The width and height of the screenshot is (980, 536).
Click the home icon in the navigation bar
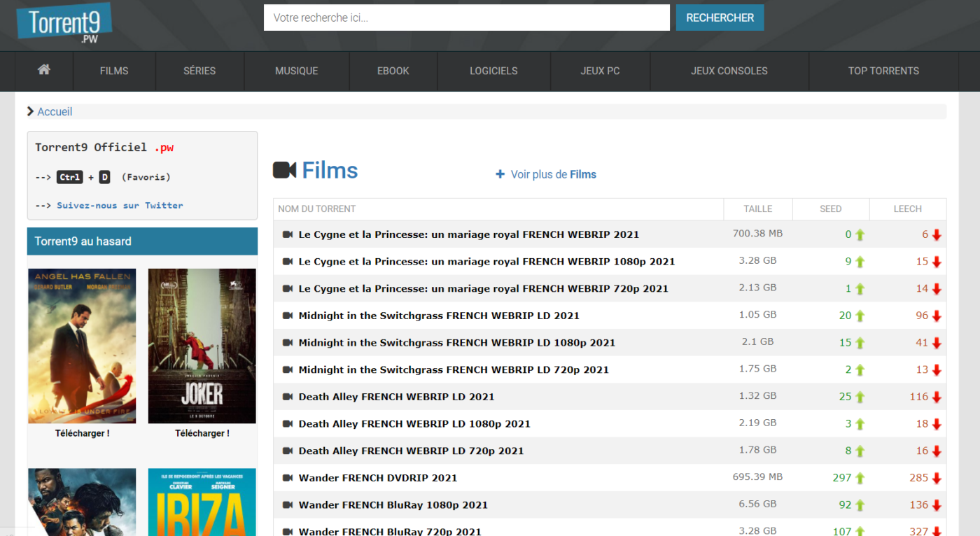(44, 70)
